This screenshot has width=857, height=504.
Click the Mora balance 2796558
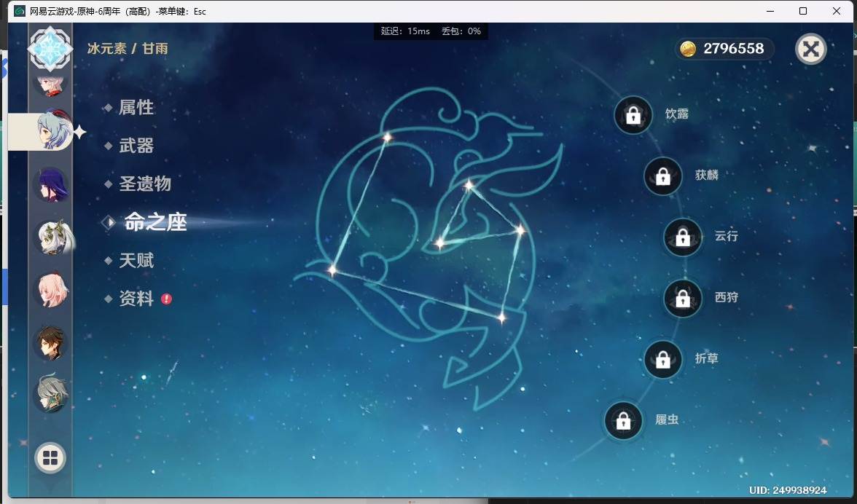click(x=733, y=49)
